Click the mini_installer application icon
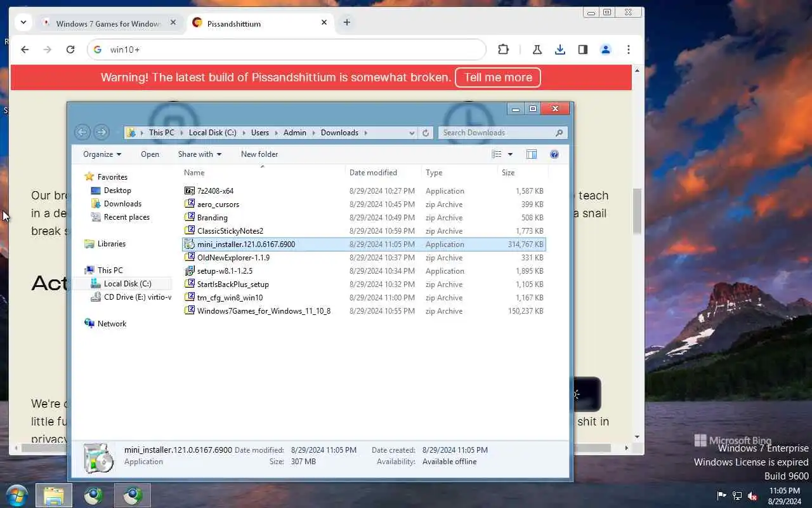 coord(189,244)
